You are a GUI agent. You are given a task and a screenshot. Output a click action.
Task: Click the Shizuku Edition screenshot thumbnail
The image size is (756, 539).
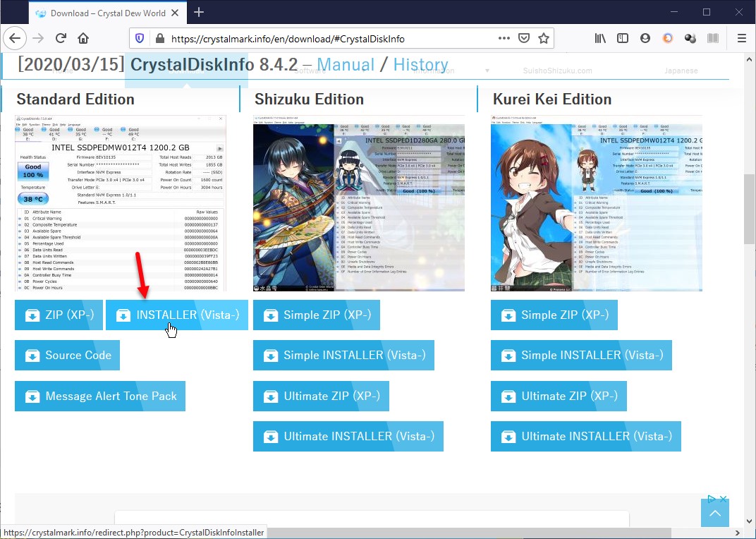point(359,203)
